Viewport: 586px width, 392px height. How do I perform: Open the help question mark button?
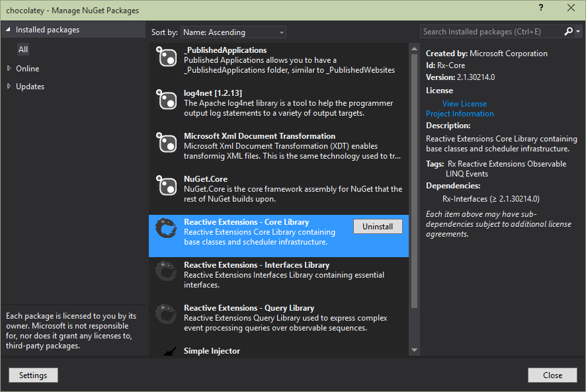541,8
